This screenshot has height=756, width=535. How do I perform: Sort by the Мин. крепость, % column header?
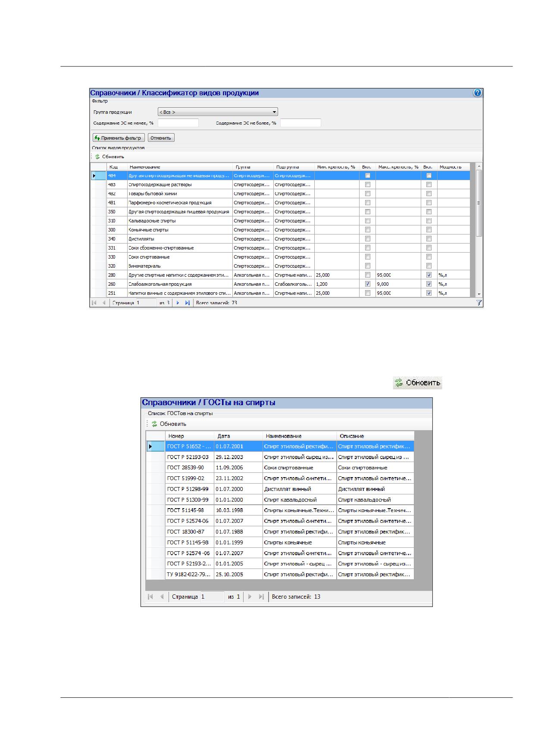337,167
